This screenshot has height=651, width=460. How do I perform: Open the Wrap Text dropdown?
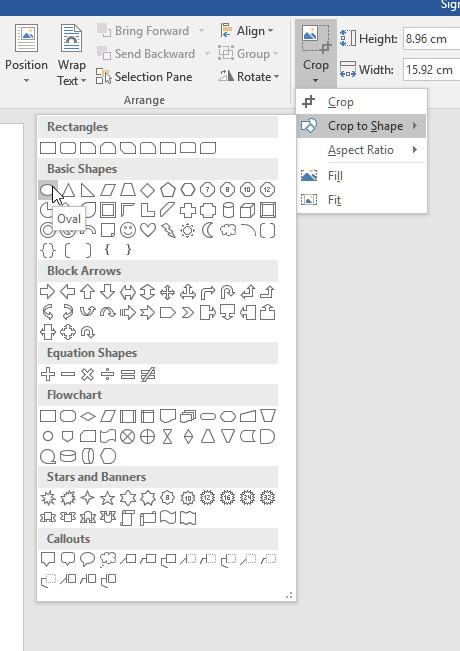(x=71, y=54)
